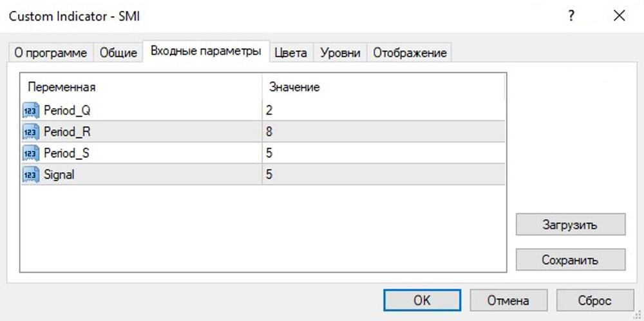Screen dimensions: 644x321
Task: Switch to the Общие tab
Action: pyautogui.click(x=118, y=53)
